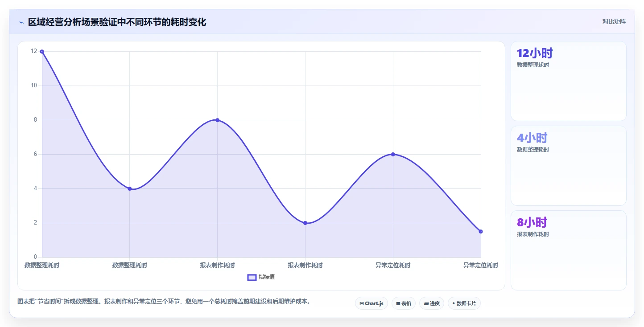
Task: Click the 12小时 card value
Action: tap(535, 53)
